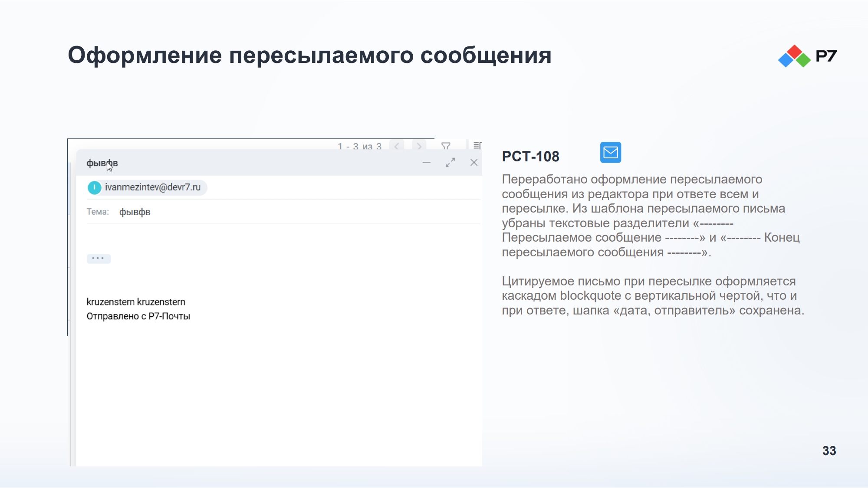Click the teal avatar circle with I
This screenshot has height=488, width=868.
[x=94, y=187]
